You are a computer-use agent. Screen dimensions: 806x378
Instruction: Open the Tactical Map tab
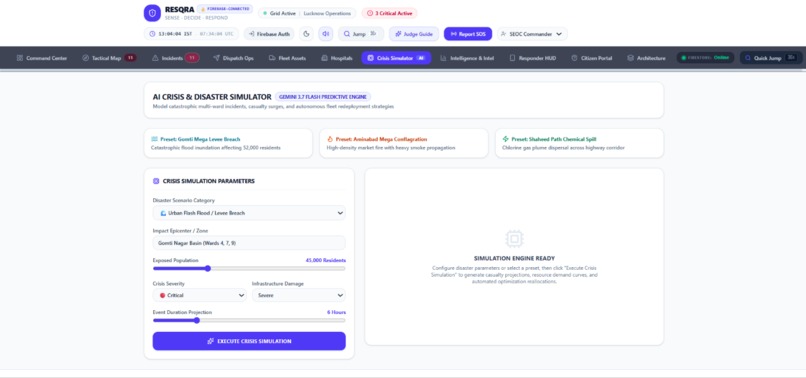pos(108,58)
